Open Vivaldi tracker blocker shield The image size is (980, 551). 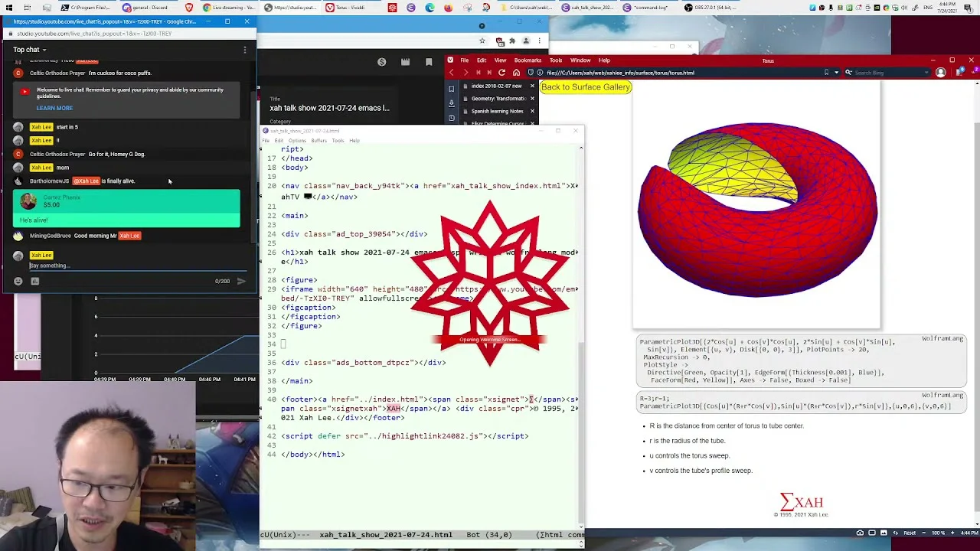click(530, 73)
